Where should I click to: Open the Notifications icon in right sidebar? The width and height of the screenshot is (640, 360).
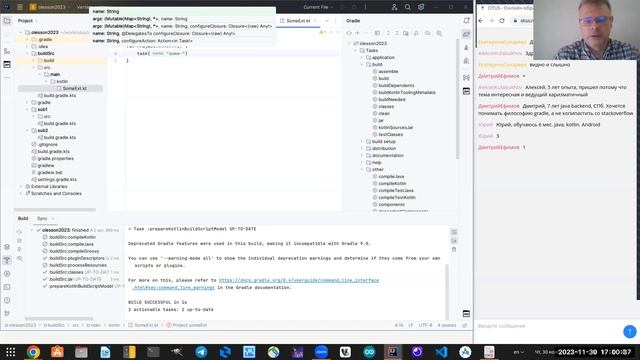pos(467,20)
